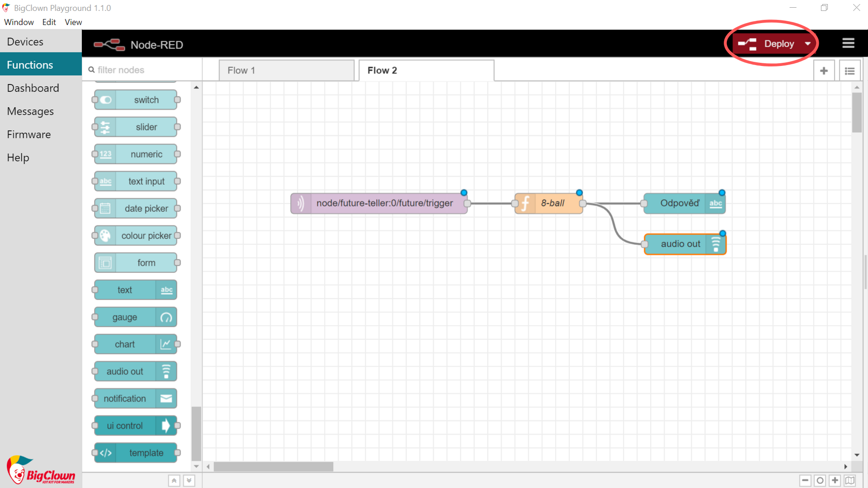Image resolution: width=868 pixels, height=488 pixels.
Task: Open Devices section in sidebar
Action: tap(41, 42)
